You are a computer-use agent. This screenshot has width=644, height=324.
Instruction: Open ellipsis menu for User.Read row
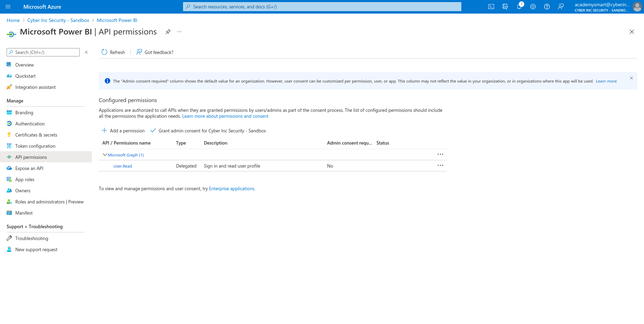tap(440, 165)
